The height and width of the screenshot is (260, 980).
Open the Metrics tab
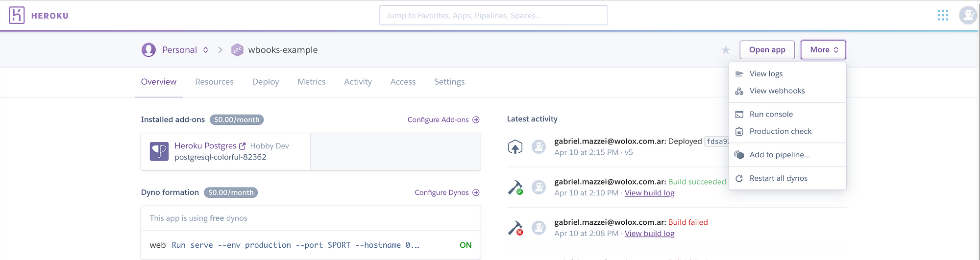click(x=312, y=82)
